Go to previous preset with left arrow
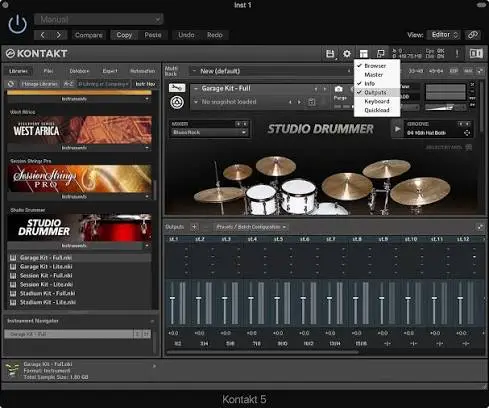The height and width of the screenshot is (408, 489). click(43, 35)
